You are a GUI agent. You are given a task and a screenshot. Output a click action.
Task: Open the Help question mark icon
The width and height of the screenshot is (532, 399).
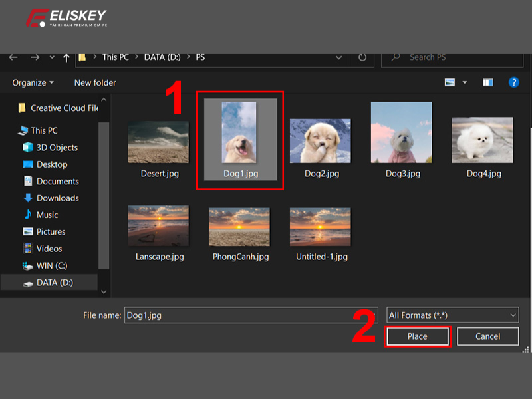(513, 82)
